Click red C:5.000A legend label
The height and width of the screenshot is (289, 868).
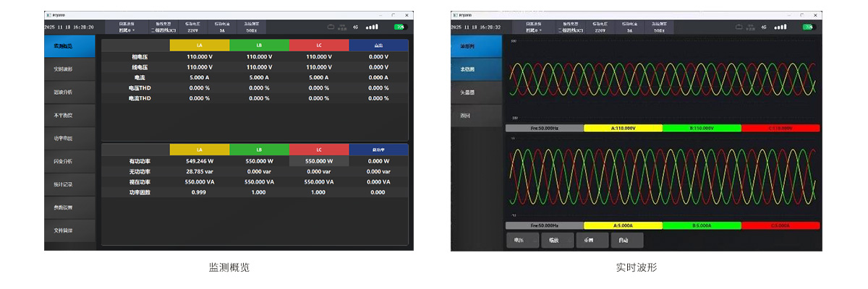[781, 225]
